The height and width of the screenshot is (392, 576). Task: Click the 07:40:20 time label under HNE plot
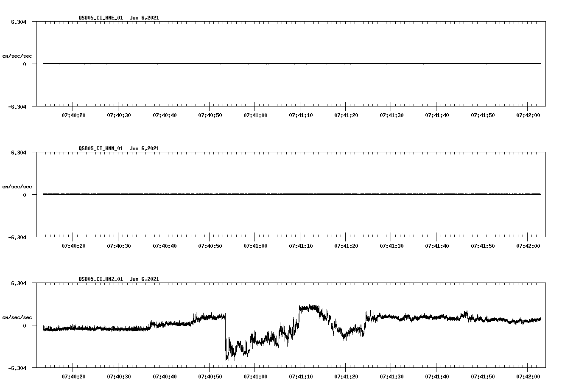coord(73,115)
